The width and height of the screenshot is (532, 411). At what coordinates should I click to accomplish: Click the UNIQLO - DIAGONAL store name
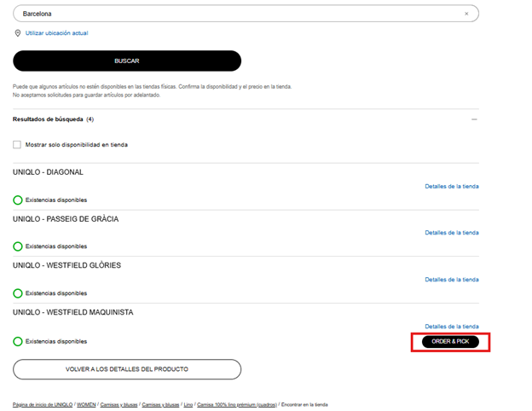tap(48, 172)
